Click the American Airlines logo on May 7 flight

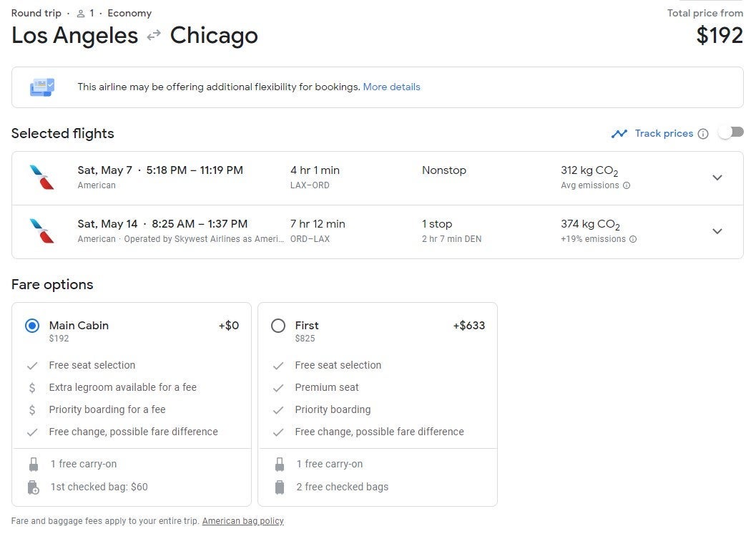click(41, 177)
